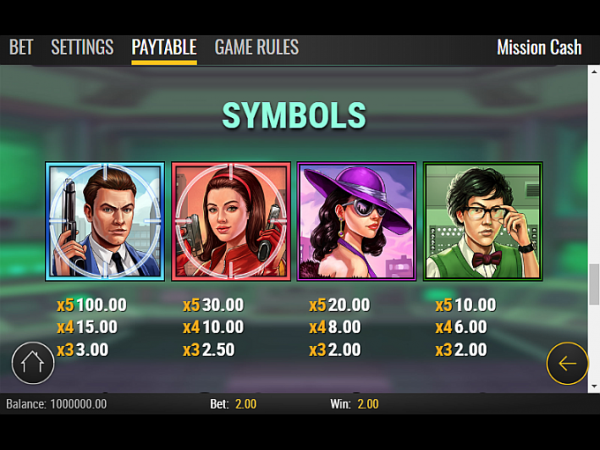Switch to the SETTINGS tab

[82, 47]
